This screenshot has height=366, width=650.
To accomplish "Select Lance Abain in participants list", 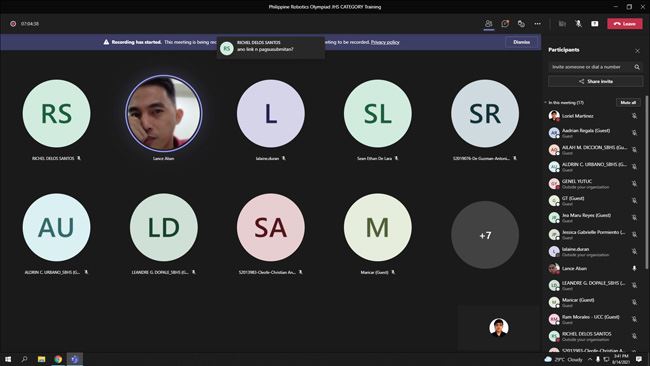I will 594,269.
